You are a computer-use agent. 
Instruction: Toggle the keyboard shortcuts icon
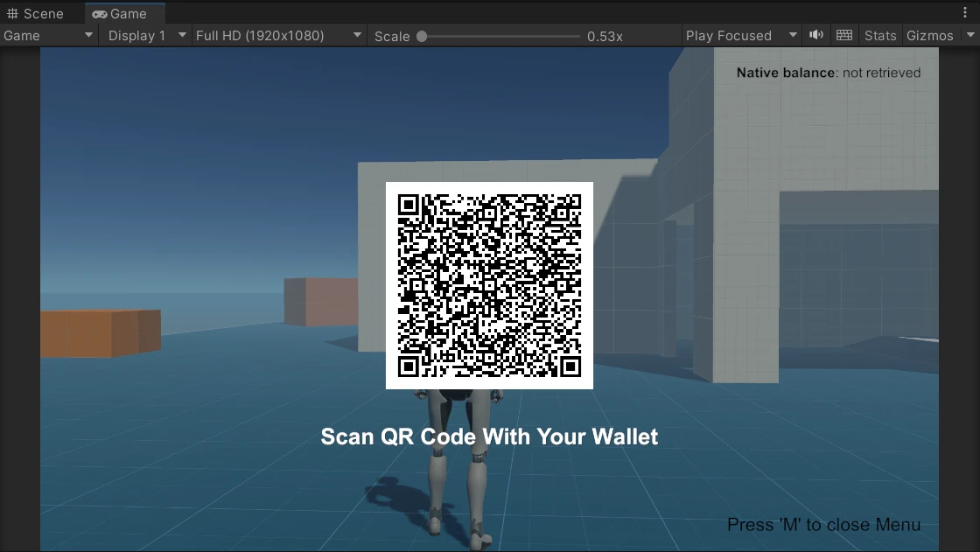point(843,35)
